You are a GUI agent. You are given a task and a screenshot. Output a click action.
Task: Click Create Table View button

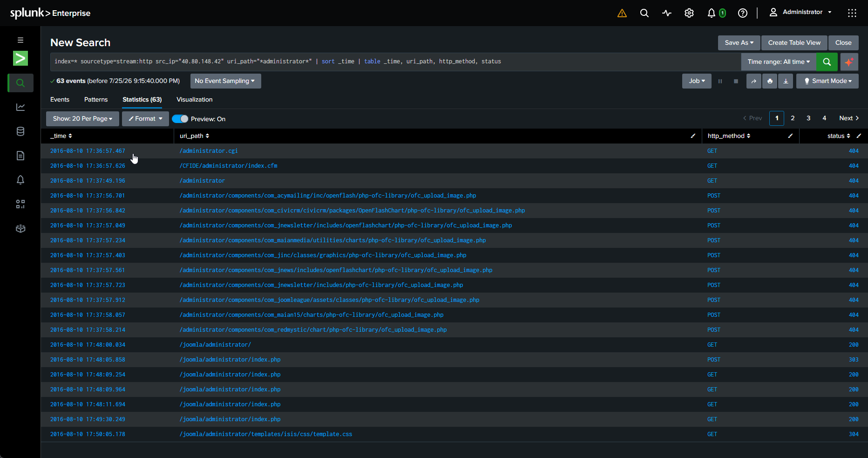(794, 43)
